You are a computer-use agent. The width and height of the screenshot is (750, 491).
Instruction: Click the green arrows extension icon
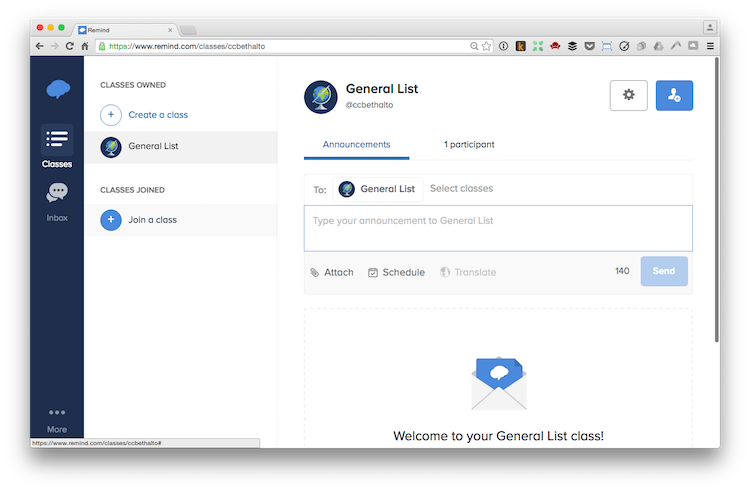click(x=538, y=46)
